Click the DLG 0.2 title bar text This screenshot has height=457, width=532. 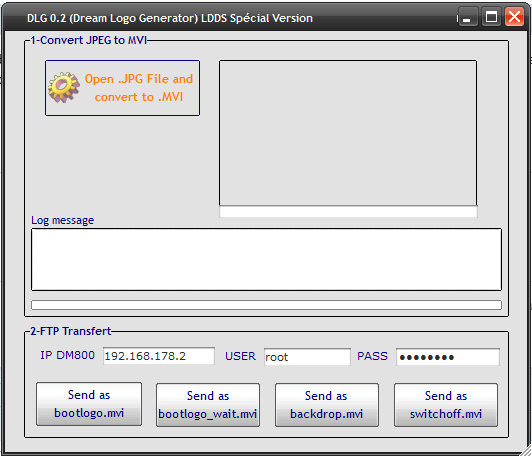click(170, 18)
